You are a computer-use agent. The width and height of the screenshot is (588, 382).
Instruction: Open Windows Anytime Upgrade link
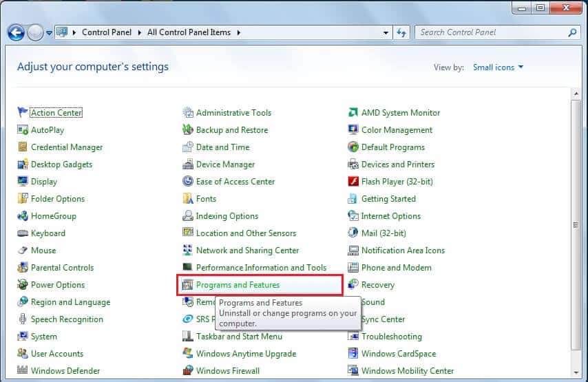(246, 354)
